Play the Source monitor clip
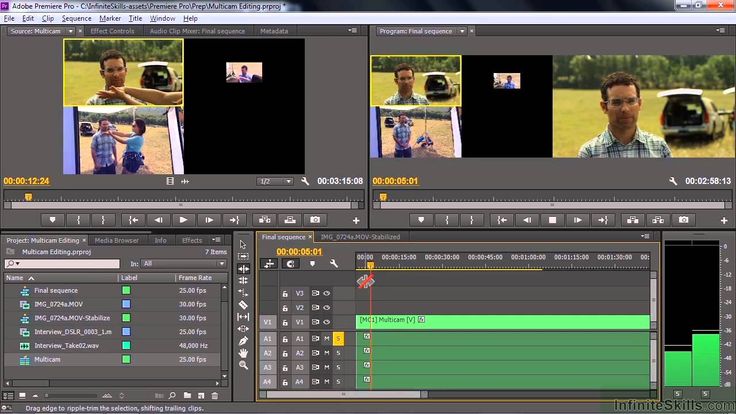736x414 pixels. 183,219
